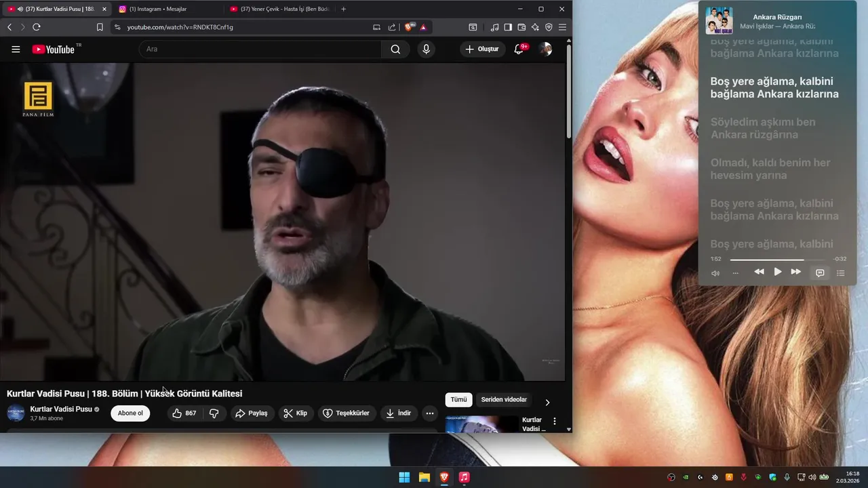The width and height of the screenshot is (868, 488).
Task: Download video with the İndir button
Action: click(x=399, y=413)
